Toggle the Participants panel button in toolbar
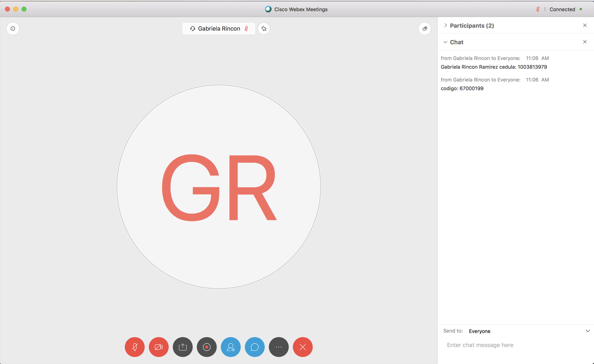This screenshot has width=594, height=364. [231, 347]
